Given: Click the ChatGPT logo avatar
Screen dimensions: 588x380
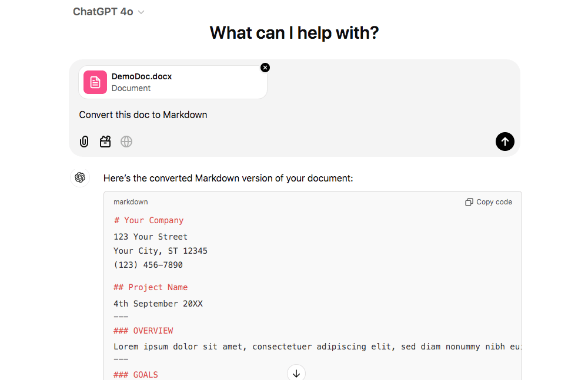Looking at the screenshot, I should coord(80,178).
